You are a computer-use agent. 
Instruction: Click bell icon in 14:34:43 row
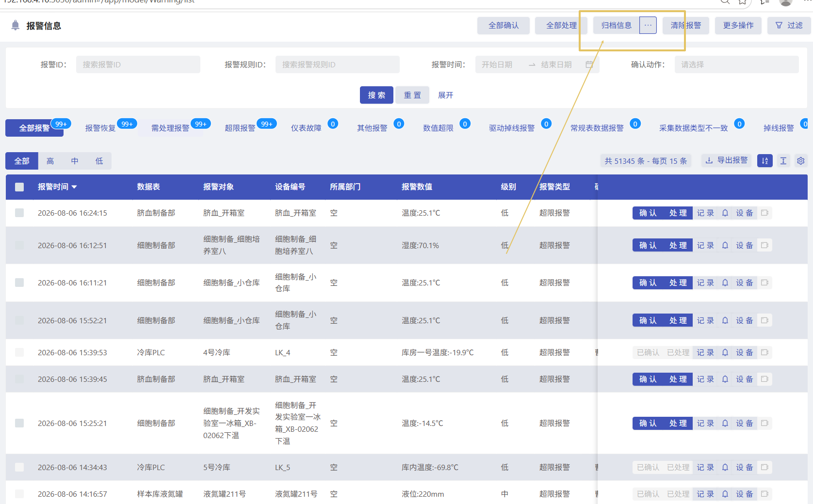click(x=725, y=467)
